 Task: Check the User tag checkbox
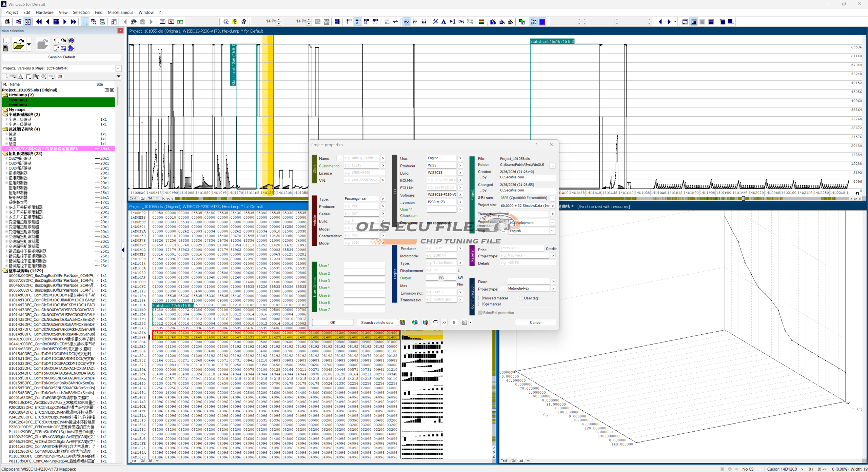tap(521, 298)
